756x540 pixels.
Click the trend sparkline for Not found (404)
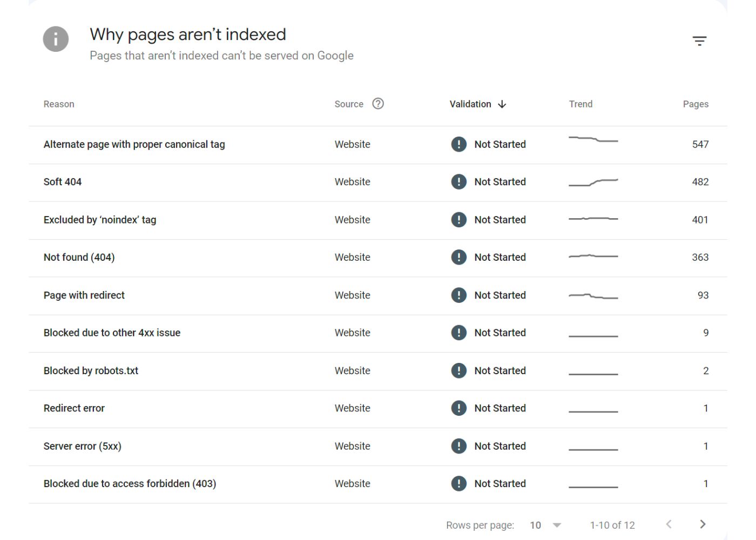593,256
